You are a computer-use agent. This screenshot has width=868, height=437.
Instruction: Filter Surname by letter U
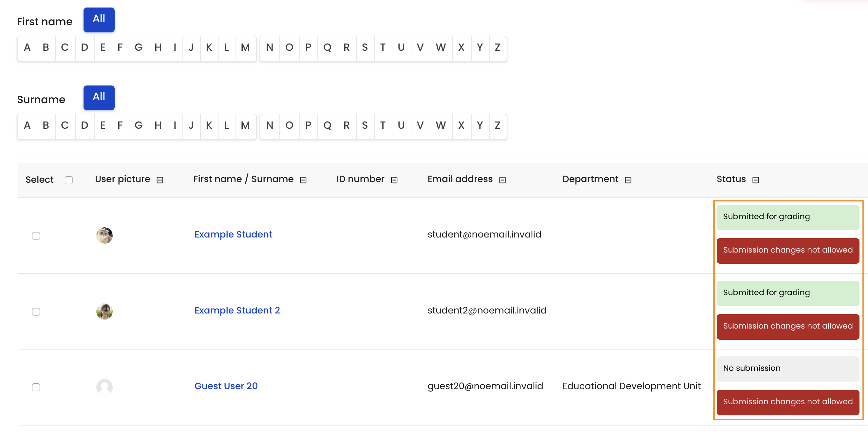pos(401,126)
